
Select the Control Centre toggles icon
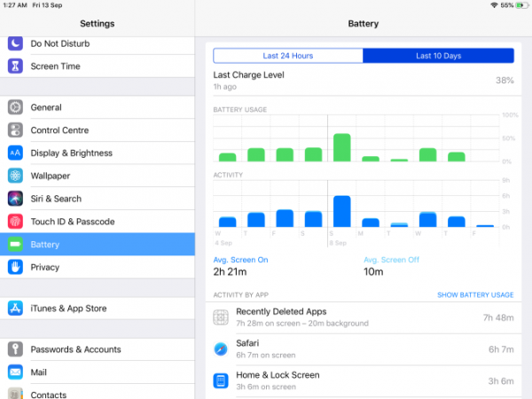(x=15, y=130)
